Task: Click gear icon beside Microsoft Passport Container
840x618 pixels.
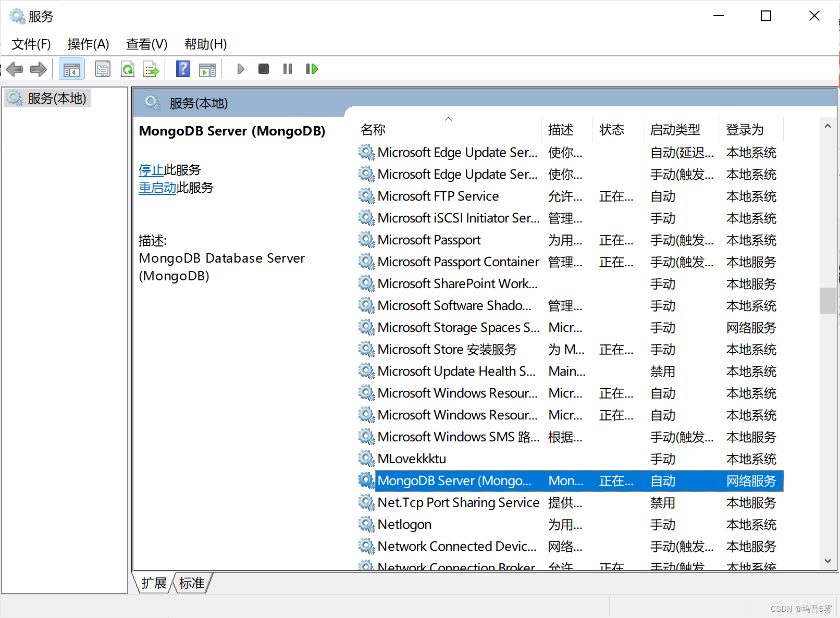Action: click(367, 262)
